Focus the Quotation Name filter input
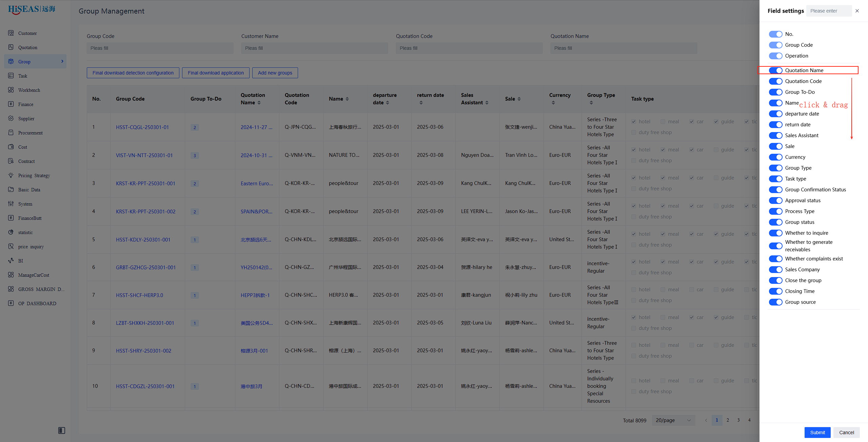 [x=624, y=48]
